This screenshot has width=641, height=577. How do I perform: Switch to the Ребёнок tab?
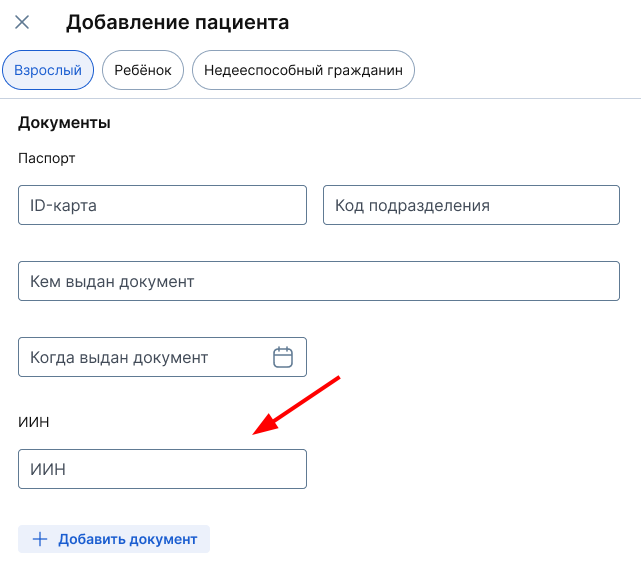coord(143,71)
